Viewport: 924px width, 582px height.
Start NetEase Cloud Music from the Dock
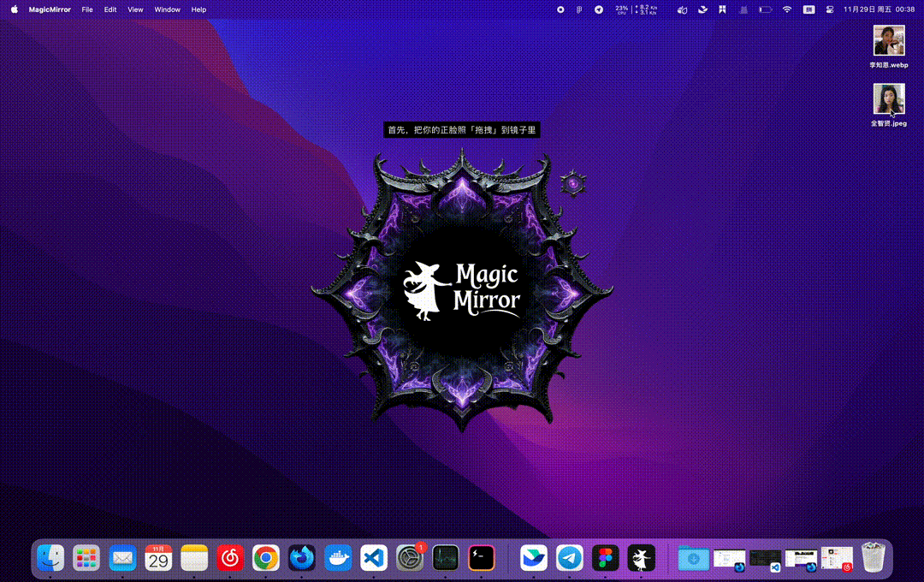[228, 557]
